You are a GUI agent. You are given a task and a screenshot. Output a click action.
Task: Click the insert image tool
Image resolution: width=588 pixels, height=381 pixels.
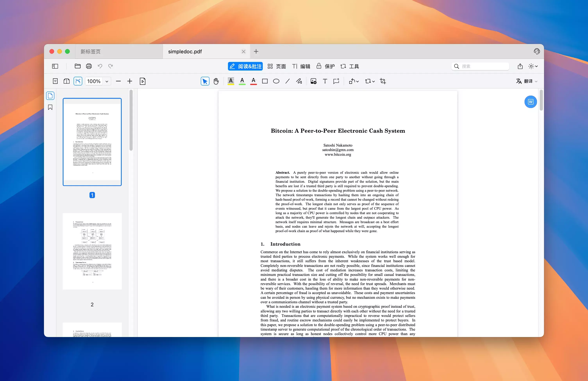click(x=313, y=81)
